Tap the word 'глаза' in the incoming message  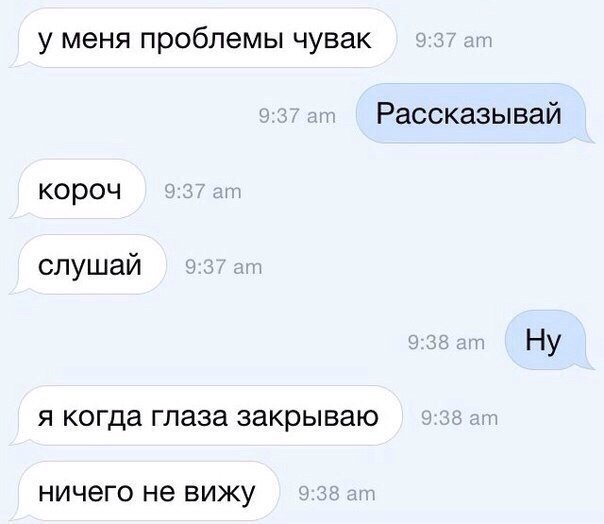tap(189, 417)
